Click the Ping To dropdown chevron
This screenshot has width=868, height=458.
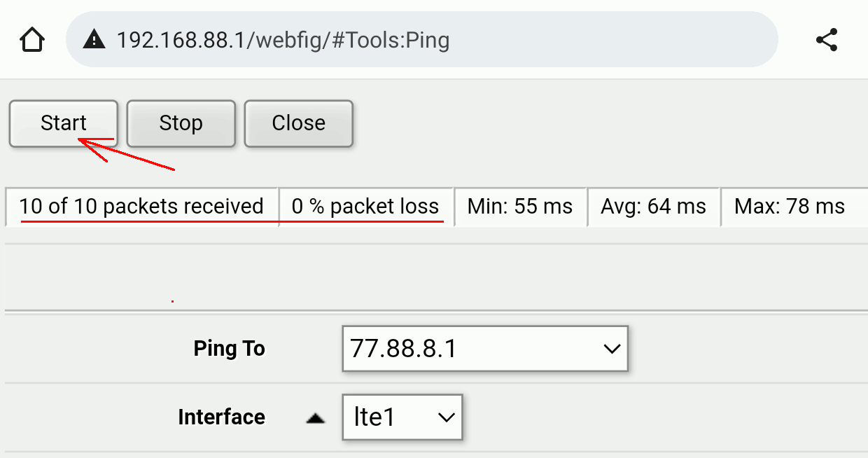click(x=611, y=348)
